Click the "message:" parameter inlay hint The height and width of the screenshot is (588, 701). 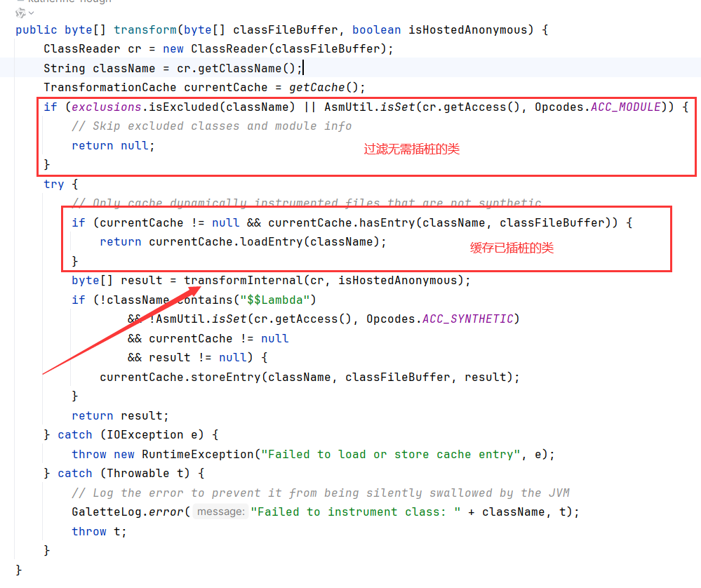coord(221,512)
